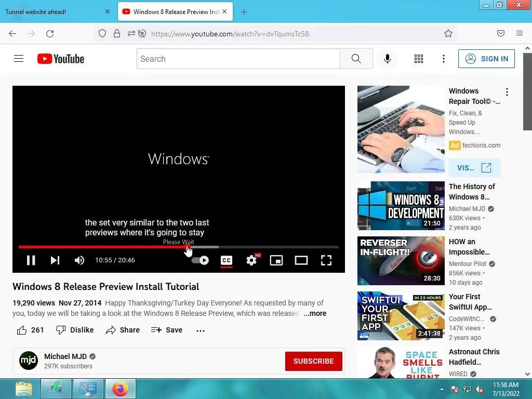The height and width of the screenshot is (399, 532).
Task: Go back in browser
Action: tap(12, 33)
